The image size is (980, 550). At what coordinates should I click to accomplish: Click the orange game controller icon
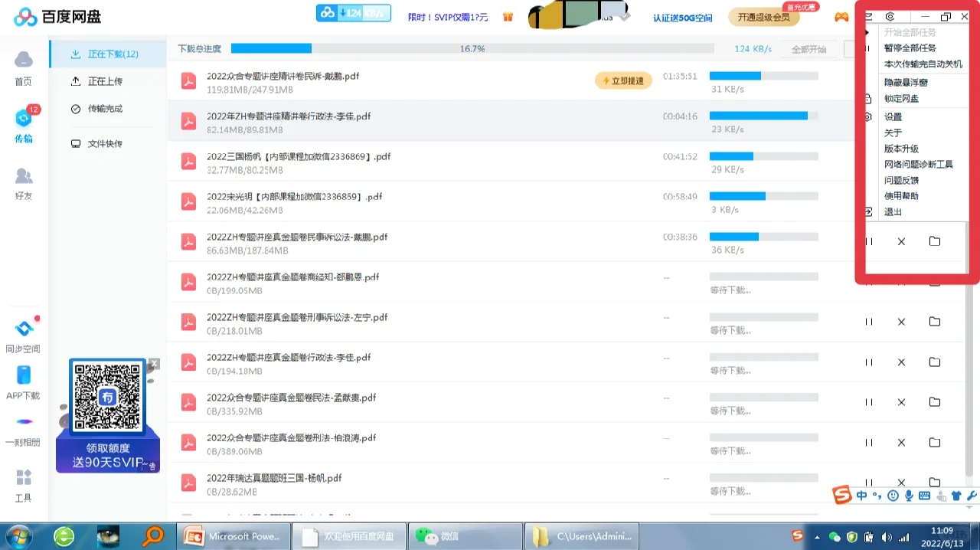pos(841,17)
